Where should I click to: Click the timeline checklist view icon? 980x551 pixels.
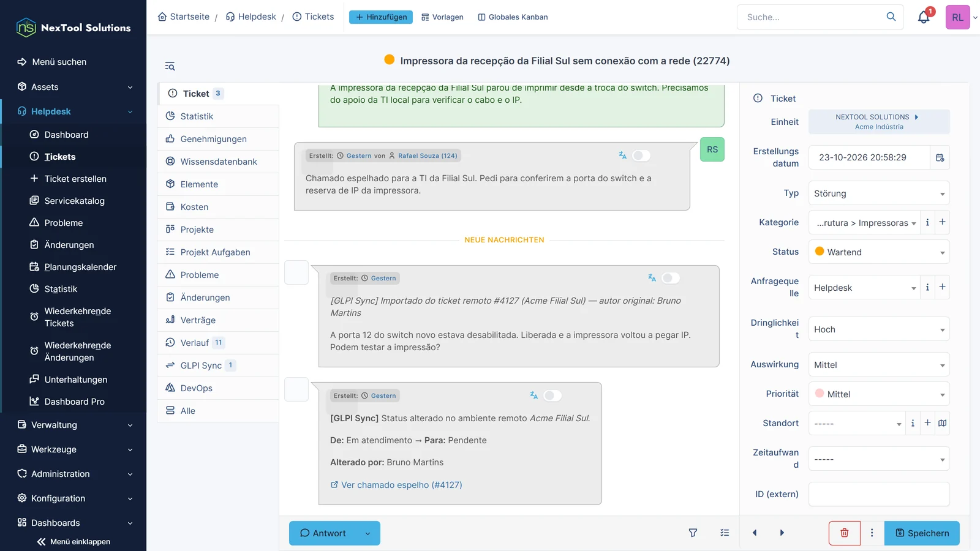tap(725, 533)
